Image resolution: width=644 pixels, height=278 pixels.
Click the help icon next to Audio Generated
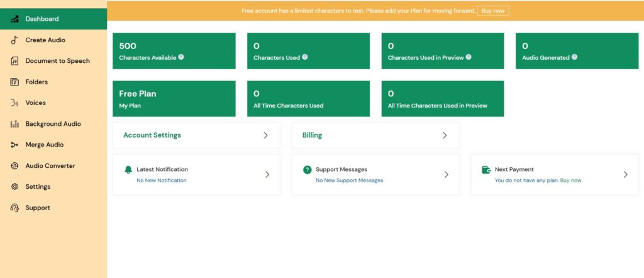(574, 57)
